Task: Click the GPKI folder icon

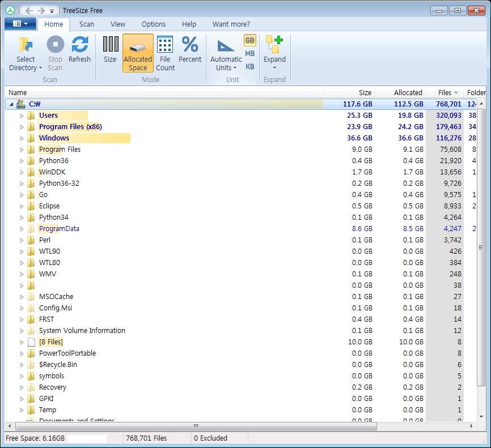Action: pos(31,399)
